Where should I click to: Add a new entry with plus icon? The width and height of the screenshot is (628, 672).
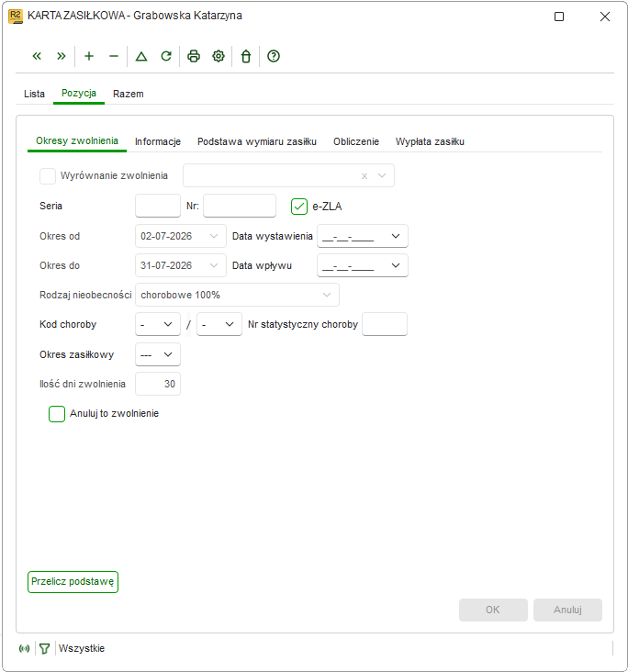pos(89,56)
